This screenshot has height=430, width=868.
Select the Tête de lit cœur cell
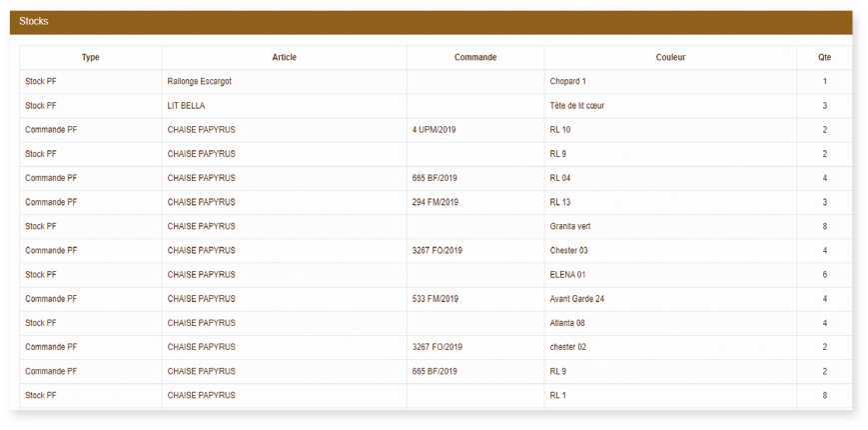(x=671, y=106)
